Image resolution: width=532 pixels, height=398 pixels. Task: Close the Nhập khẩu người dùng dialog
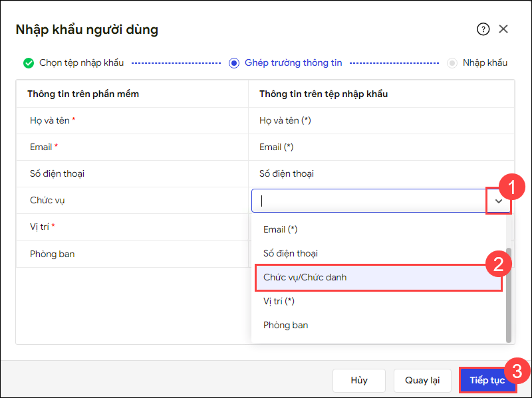pos(503,29)
